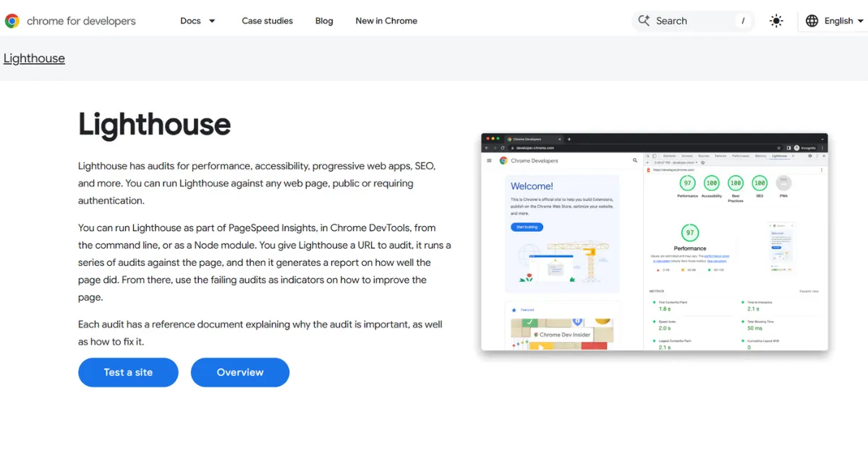Image resolution: width=868 pixels, height=454 pixels.
Task: Click the Overview button
Action: [x=240, y=372]
